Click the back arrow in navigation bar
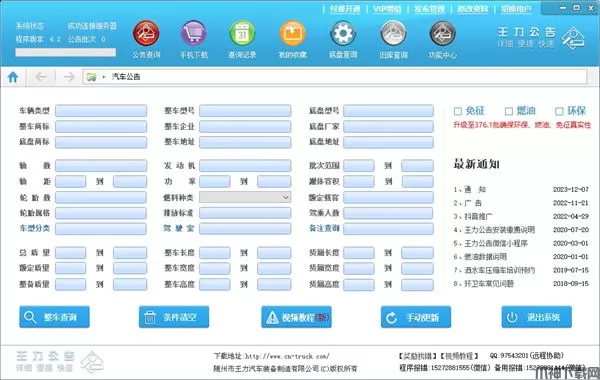The width and height of the screenshot is (600, 380). tap(41, 77)
